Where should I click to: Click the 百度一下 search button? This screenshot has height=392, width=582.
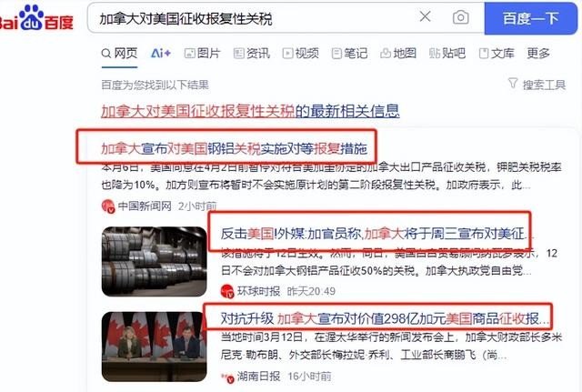531,18
